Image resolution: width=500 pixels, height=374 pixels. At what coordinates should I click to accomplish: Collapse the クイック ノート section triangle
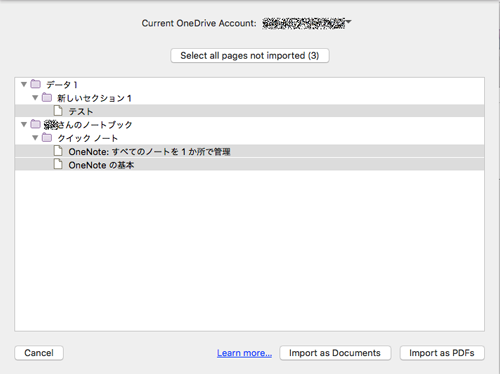coord(35,138)
